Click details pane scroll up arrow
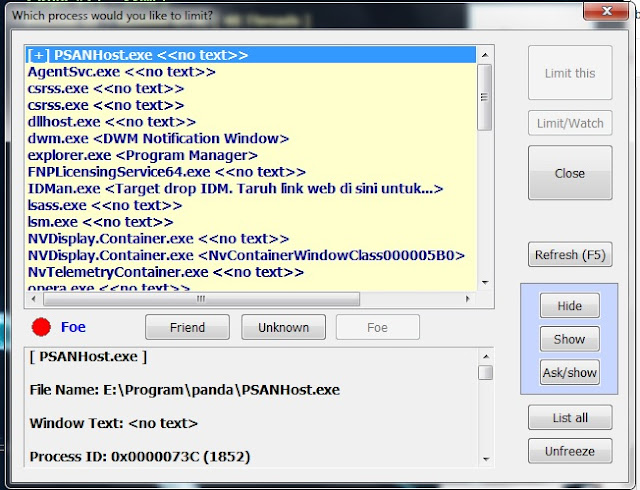The image size is (640, 490). tap(486, 356)
